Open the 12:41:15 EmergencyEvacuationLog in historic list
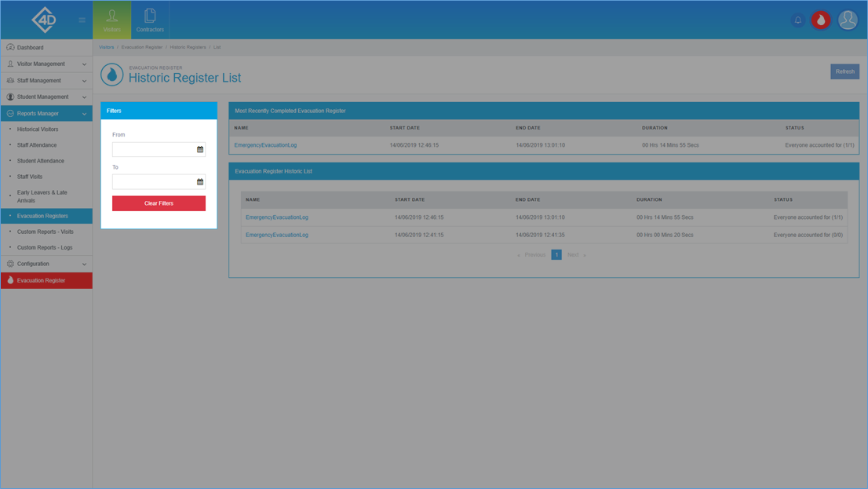 pos(277,235)
